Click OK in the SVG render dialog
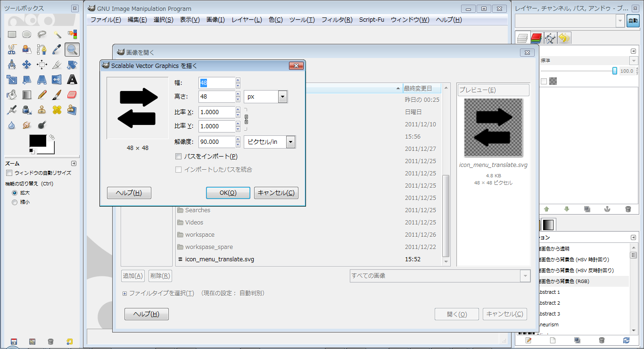The image size is (644, 349). pyautogui.click(x=228, y=192)
